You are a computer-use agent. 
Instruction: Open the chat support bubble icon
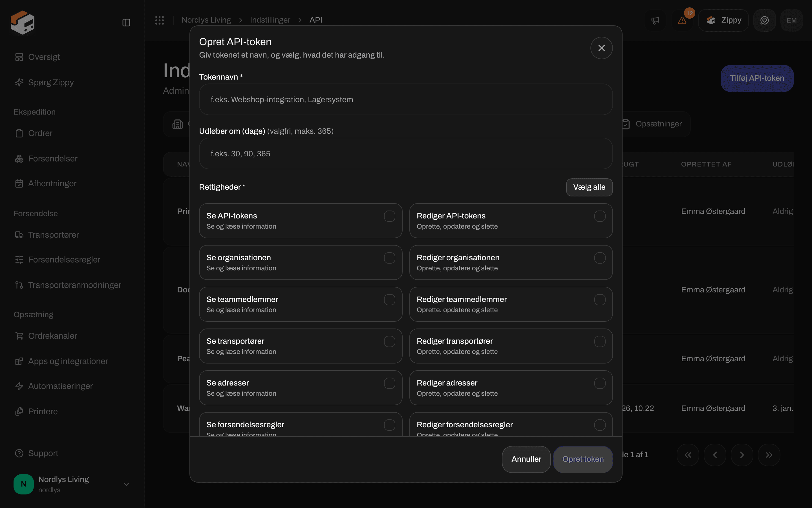(764, 21)
